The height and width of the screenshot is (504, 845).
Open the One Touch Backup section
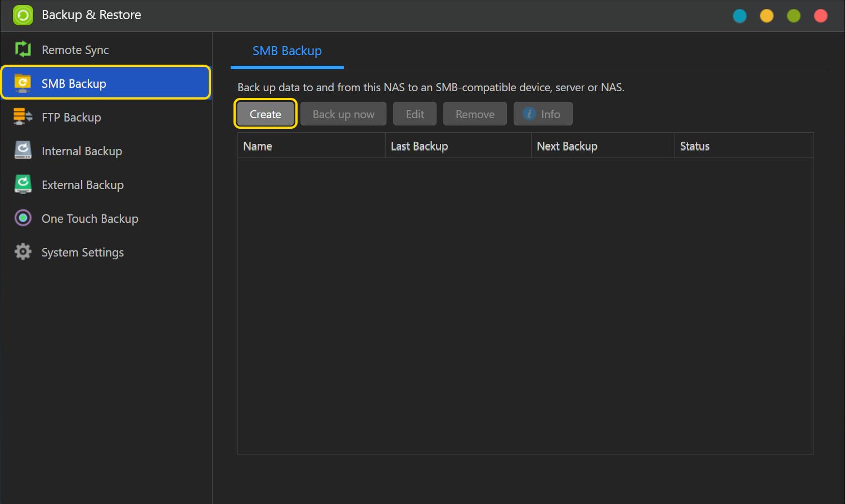tap(106, 218)
